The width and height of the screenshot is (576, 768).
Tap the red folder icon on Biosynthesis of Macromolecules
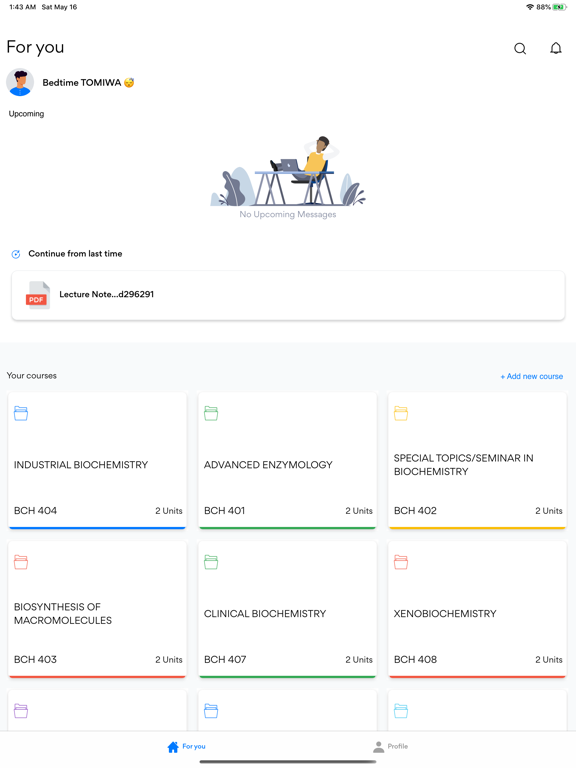point(21,562)
